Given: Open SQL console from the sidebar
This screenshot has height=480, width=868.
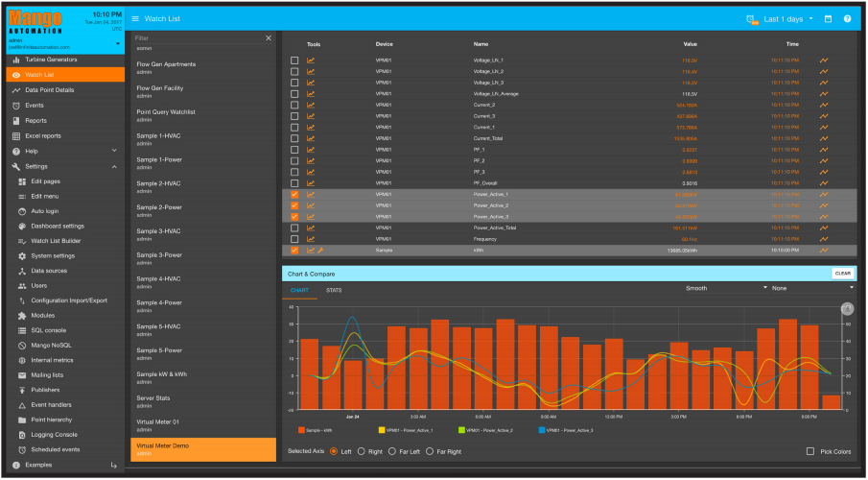Looking at the screenshot, I should (x=48, y=330).
